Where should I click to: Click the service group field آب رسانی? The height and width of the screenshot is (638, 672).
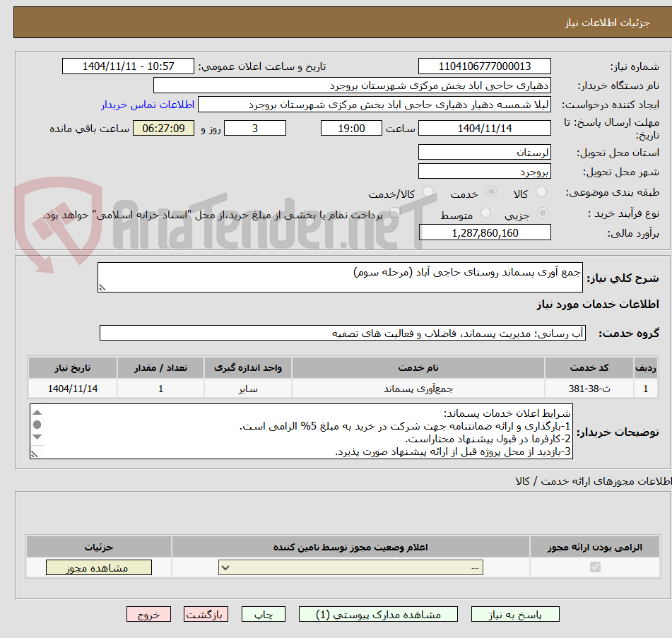pyautogui.click(x=343, y=333)
